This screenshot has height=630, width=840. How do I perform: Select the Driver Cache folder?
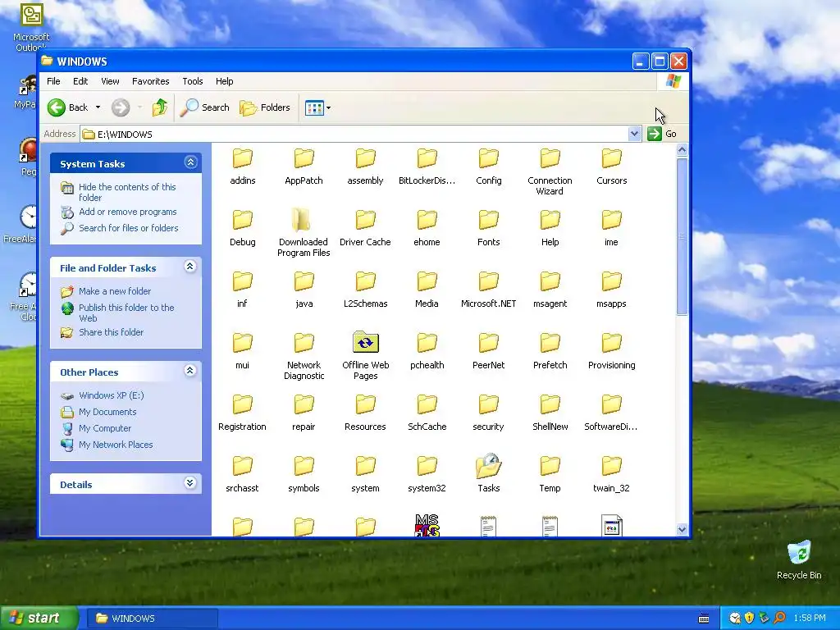(365, 228)
